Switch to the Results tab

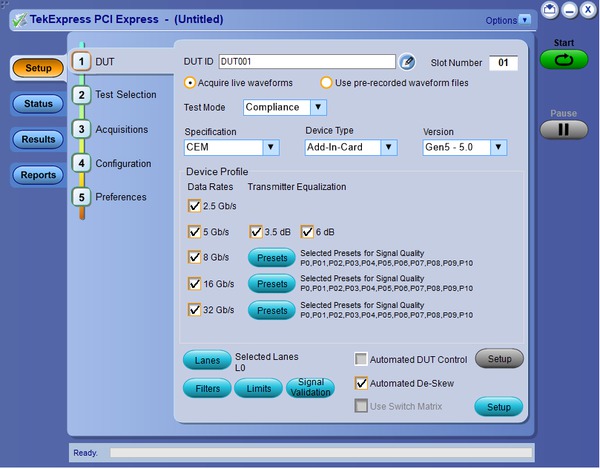[x=38, y=139]
